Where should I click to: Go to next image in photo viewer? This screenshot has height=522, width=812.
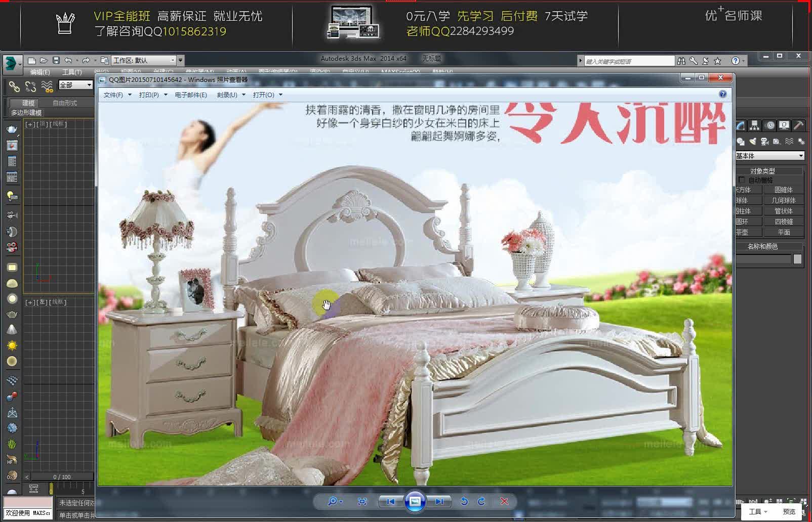(439, 501)
